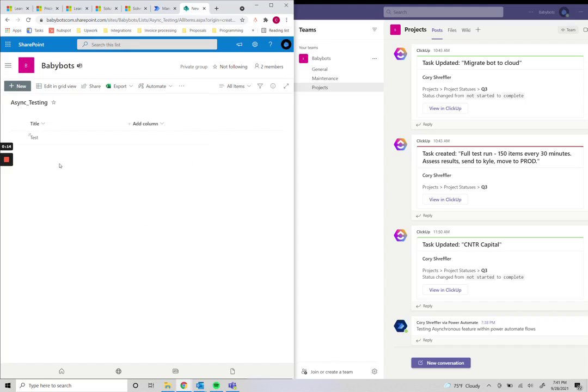This screenshot has height=392, width=588.
Task: Open the Export dropdown
Action: (x=119, y=86)
